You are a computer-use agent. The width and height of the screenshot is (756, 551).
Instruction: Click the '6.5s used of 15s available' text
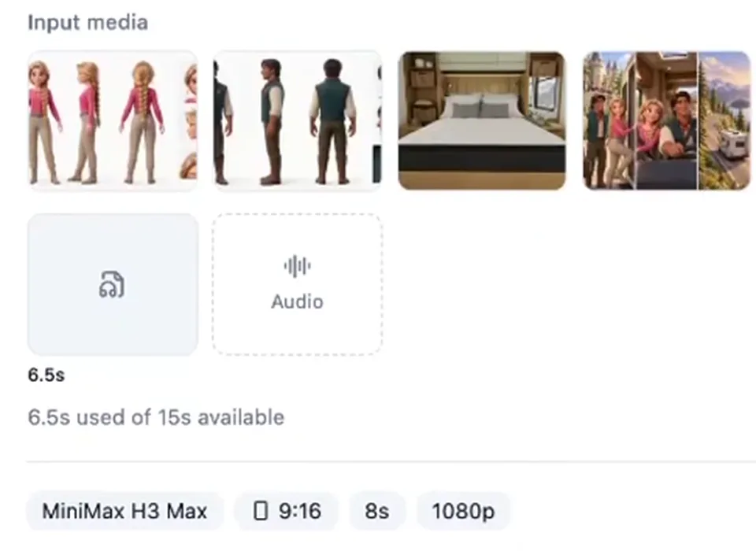(156, 417)
